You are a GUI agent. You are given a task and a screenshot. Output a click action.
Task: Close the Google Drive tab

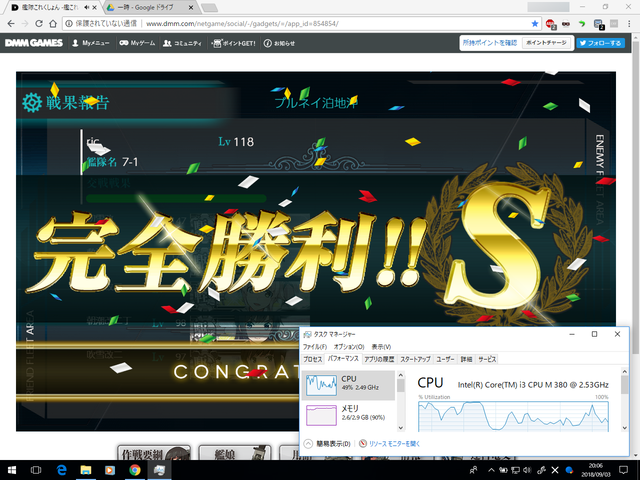pyautogui.click(x=191, y=7)
